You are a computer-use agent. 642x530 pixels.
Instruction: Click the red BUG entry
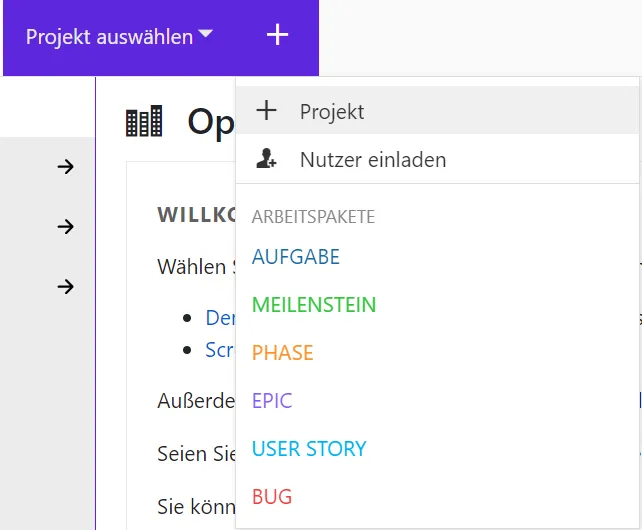pos(272,497)
